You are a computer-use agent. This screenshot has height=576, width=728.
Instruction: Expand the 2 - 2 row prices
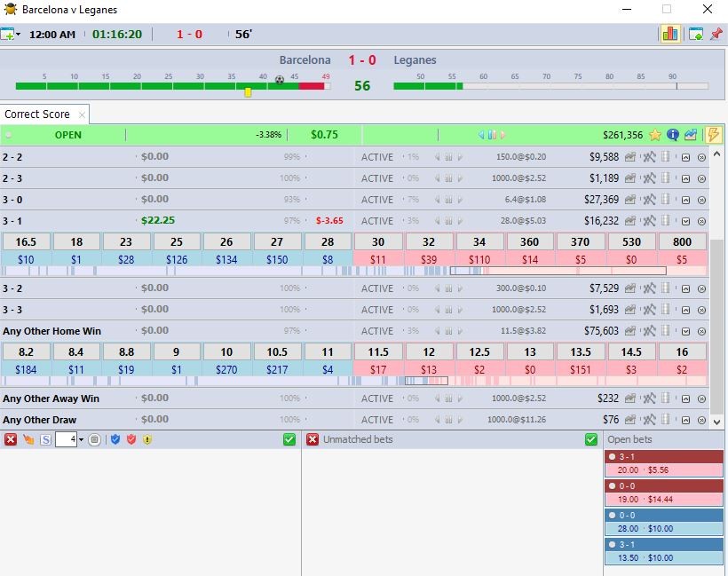(685, 158)
